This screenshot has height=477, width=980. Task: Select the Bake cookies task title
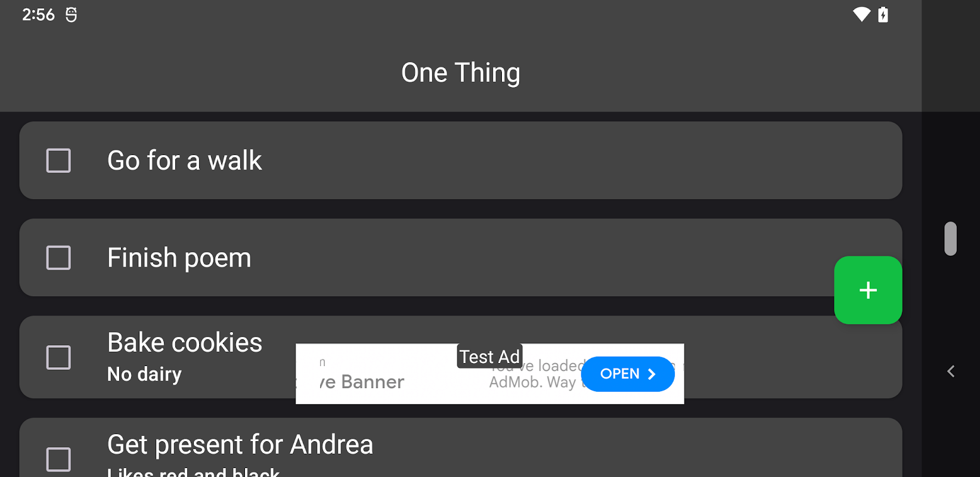pos(185,343)
